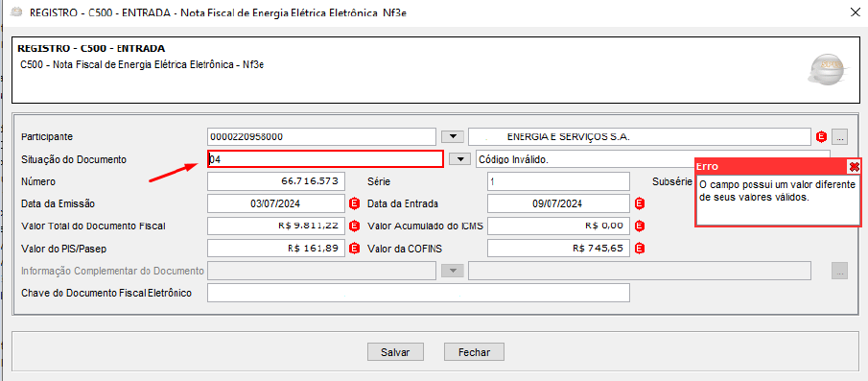Close the REGISTRO C500 window
Image resolution: width=868 pixels, height=381 pixels.
point(855,12)
